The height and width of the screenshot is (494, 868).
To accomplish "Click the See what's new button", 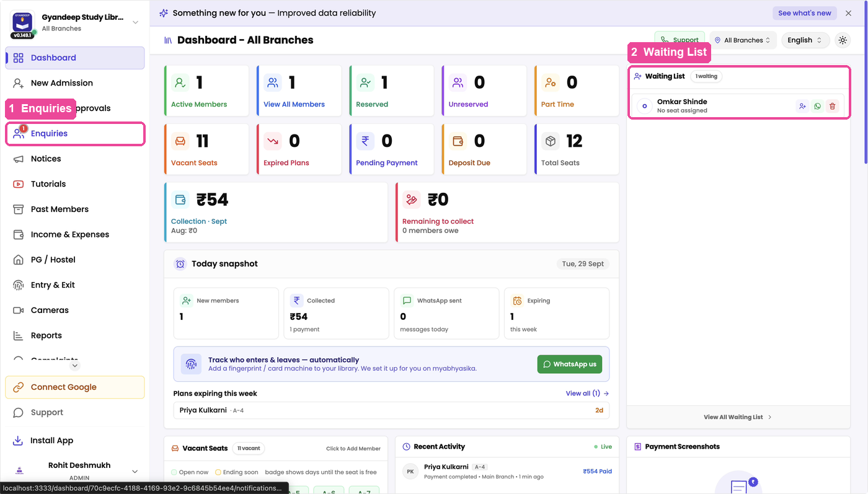I will pyautogui.click(x=804, y=13).
